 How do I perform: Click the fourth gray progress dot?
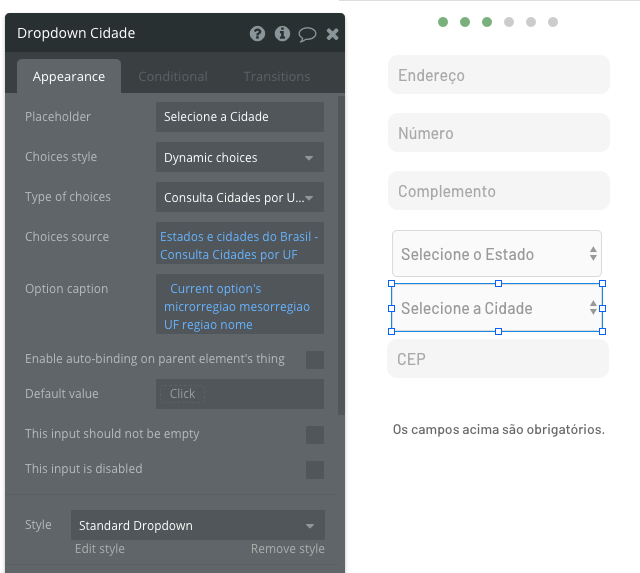coord(509,22)
